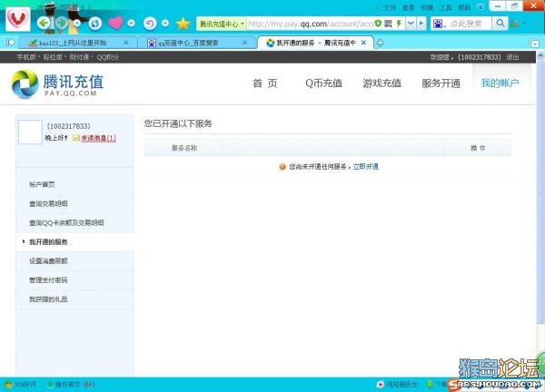Click the vertical scrollbar up arrow
545x392 pixels.
tap(540, 55)
